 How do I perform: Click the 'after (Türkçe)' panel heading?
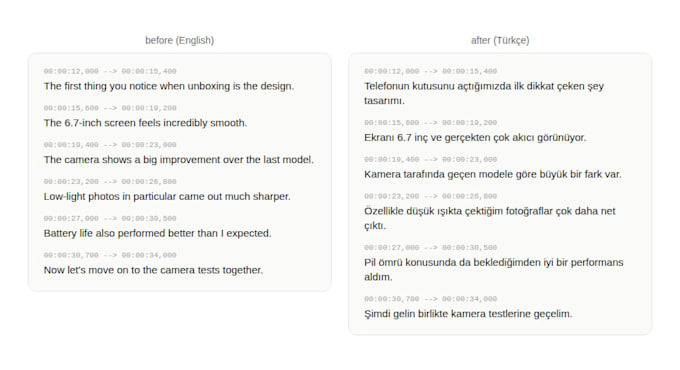(x=500, y=40)
